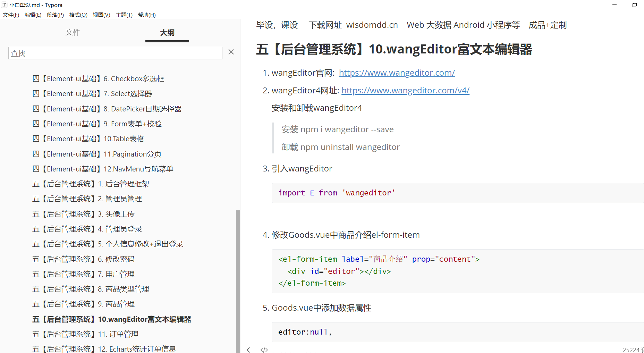
Task: Click text 安装和卸载wangEditor4
Action: [317, 108]
